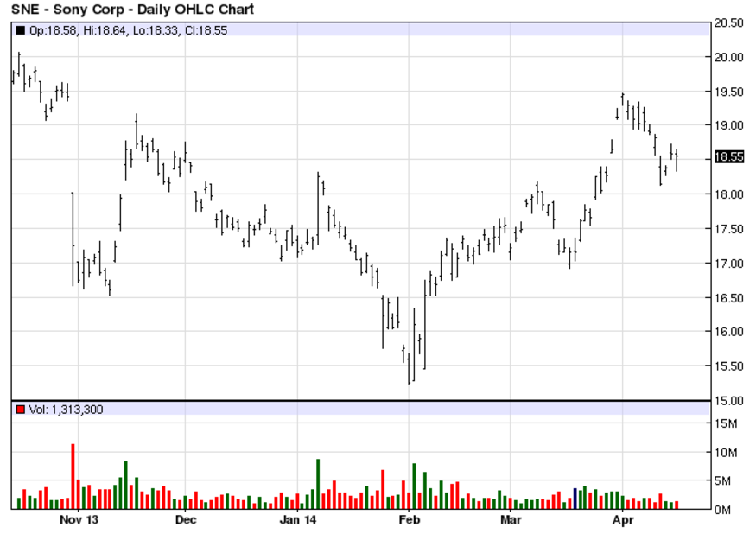Click the 15.50 price axis label
This screenshot has width=756, height=553.
728,366
